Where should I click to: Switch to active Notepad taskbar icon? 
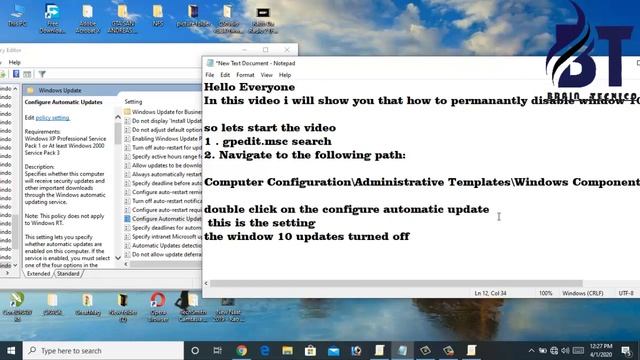point(402,351)
